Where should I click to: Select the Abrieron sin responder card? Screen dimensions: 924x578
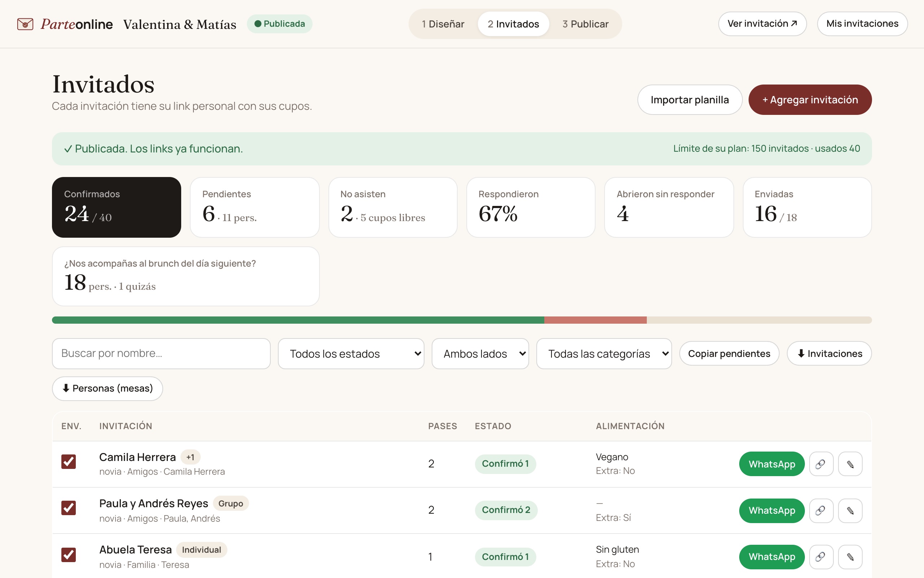(669, 207)
